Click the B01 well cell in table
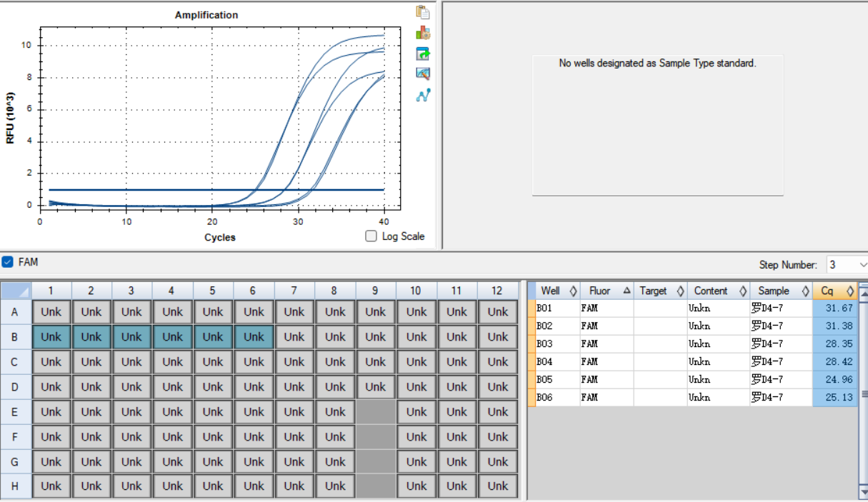Viewport: 868px width, 502px height. pos(558,308)
